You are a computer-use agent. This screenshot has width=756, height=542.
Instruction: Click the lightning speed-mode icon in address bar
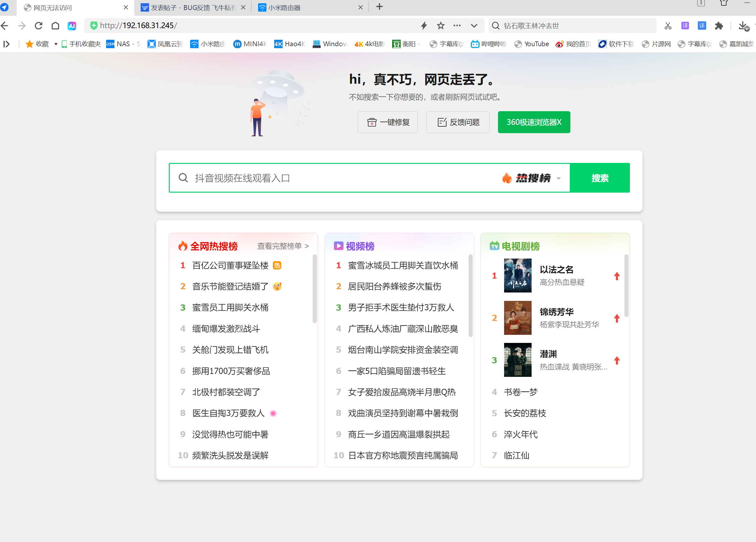coord(424,26)
